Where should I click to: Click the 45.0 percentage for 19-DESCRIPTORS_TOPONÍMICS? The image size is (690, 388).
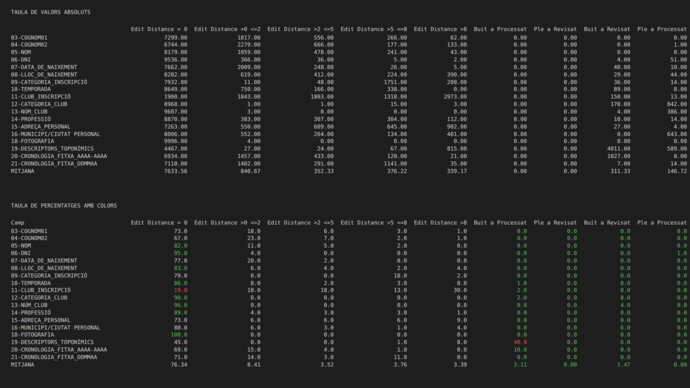click(180, 342)
